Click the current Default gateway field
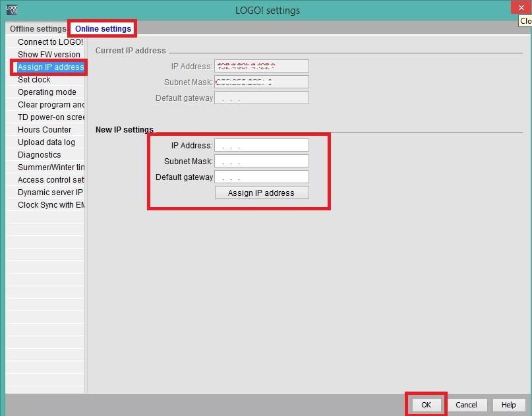Screen dimensions: 532x416 [x=262, y=98]
